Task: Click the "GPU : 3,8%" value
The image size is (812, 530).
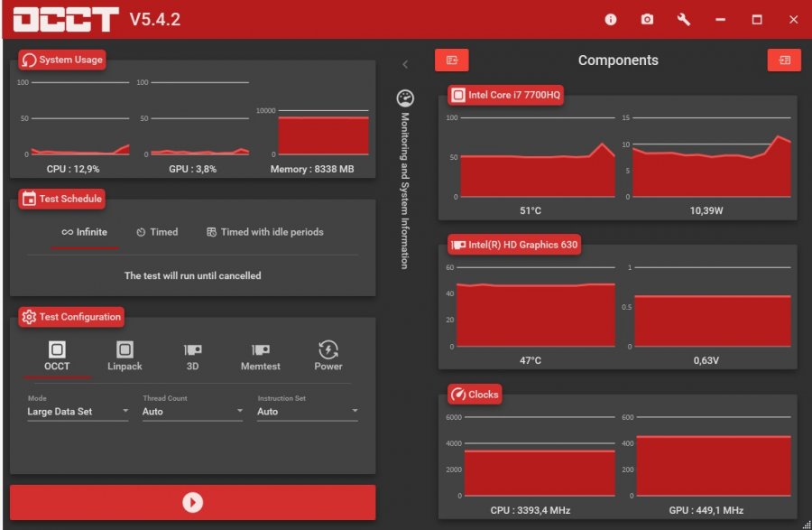Action: coord(193,170)
